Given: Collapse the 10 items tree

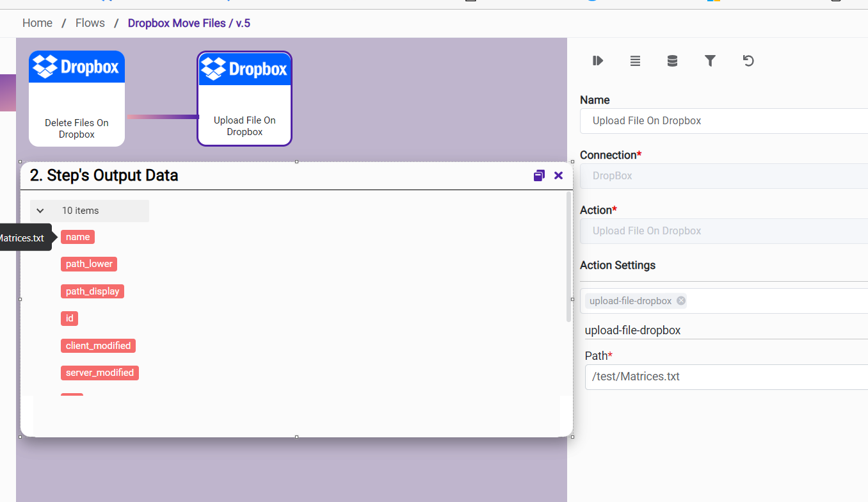Looking at the screenshot, I should tap(40, 211).
